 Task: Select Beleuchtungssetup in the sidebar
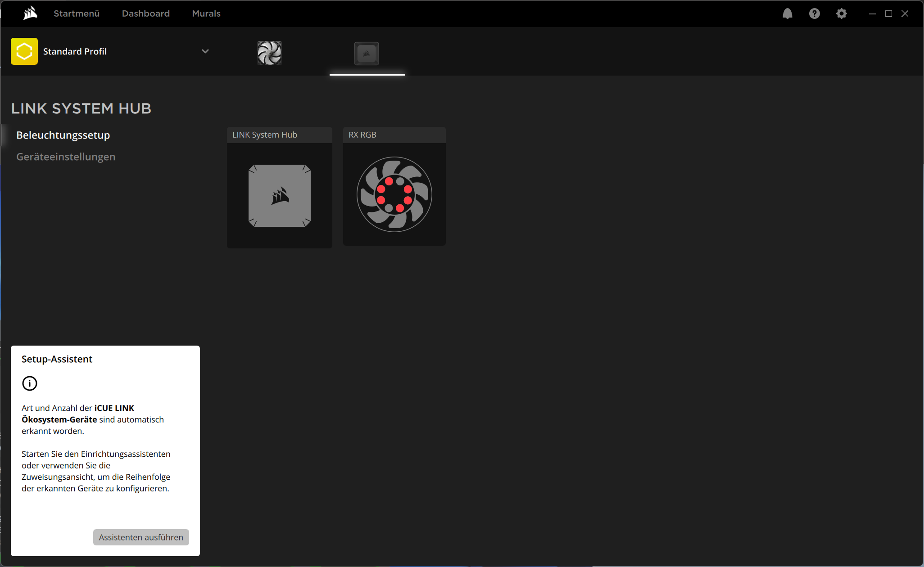point(63,135)
